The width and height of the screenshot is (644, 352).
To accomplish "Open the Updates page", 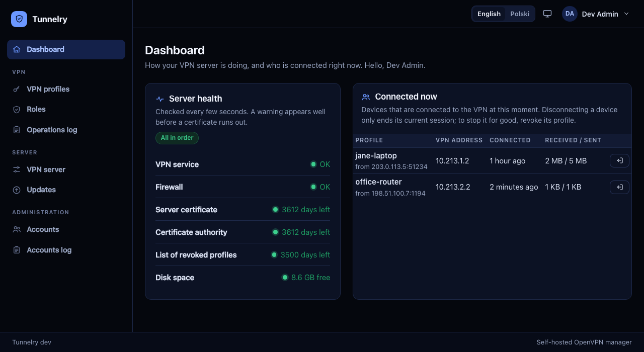I will [66, 190].
